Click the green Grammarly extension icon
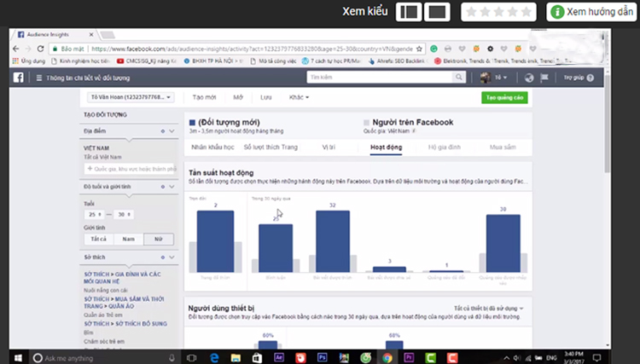 point(433,49)
